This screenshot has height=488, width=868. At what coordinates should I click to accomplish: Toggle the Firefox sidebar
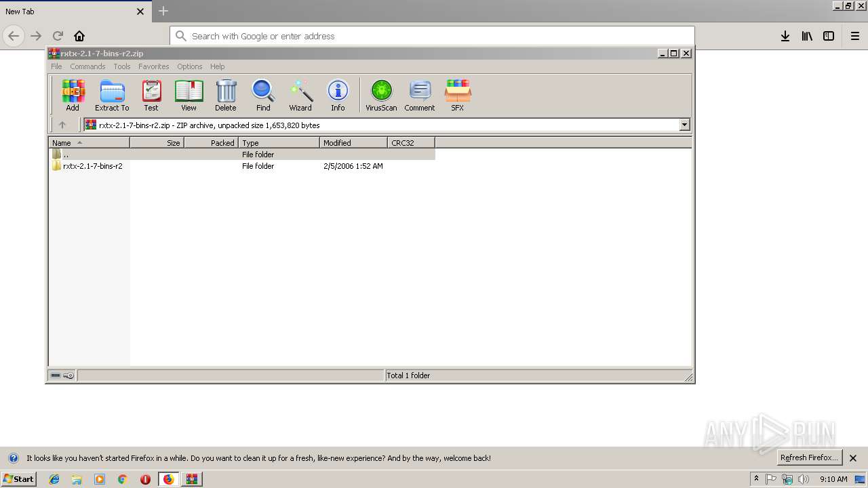click(x=829, y=36)
